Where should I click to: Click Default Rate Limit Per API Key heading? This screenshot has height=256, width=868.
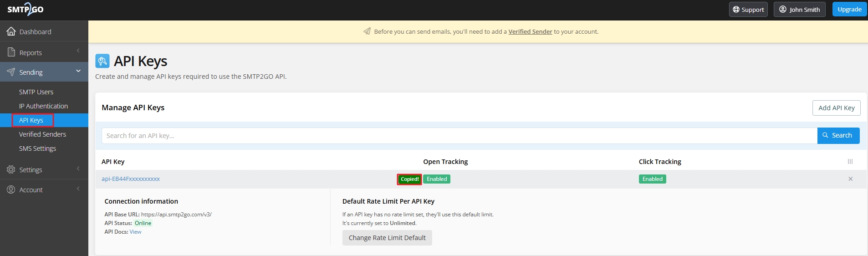[x=388, y=201]
